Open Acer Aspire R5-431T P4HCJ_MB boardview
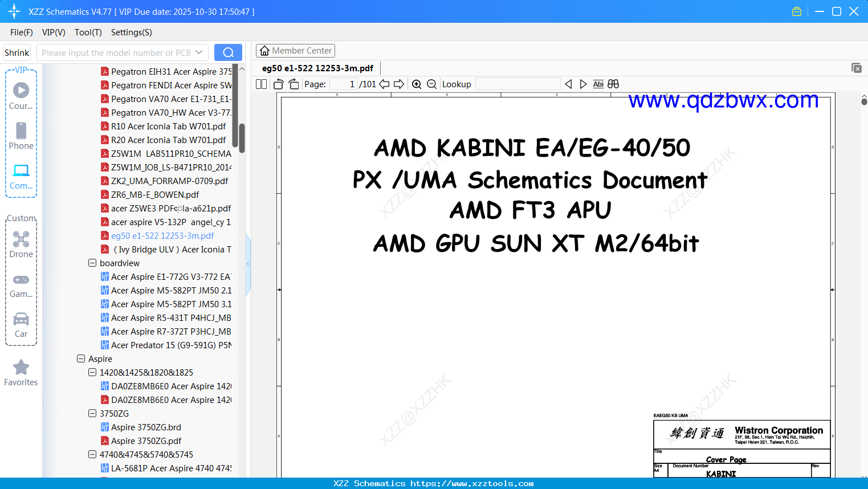This screenshot has height=489, width=868. pos(166,318)
